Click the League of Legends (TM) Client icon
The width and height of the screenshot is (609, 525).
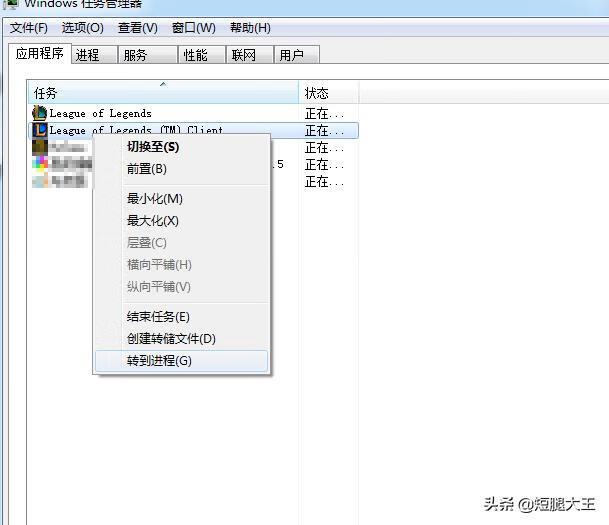[39, 130]
